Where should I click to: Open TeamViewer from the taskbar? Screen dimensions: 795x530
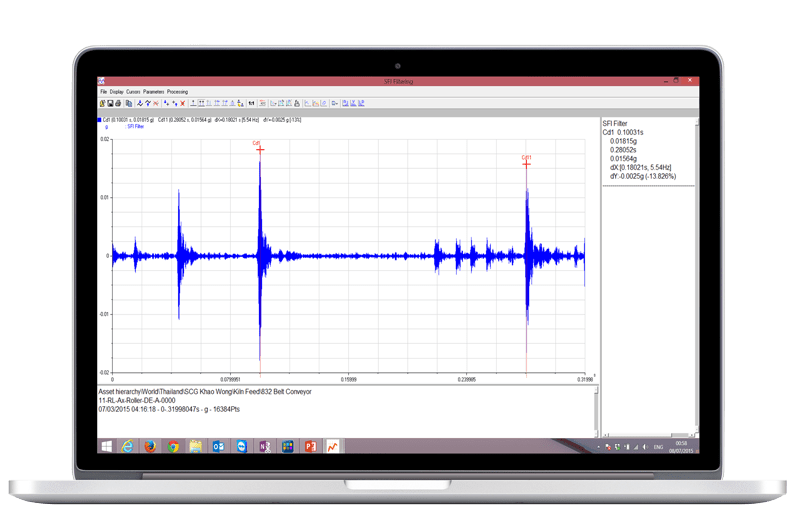click(x=242, y=446)
